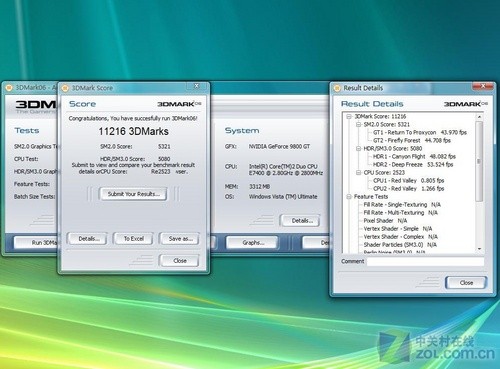Select Pixel Shader N/A row
This screenshot has width=500, height=369.
[x=385, y=220]
